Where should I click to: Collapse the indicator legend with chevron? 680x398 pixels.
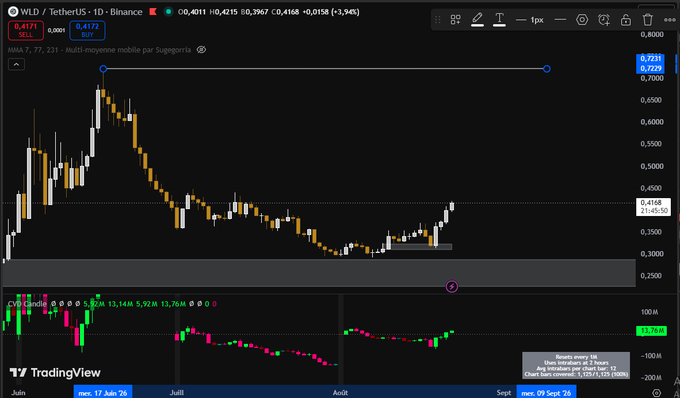pos(16,65)
